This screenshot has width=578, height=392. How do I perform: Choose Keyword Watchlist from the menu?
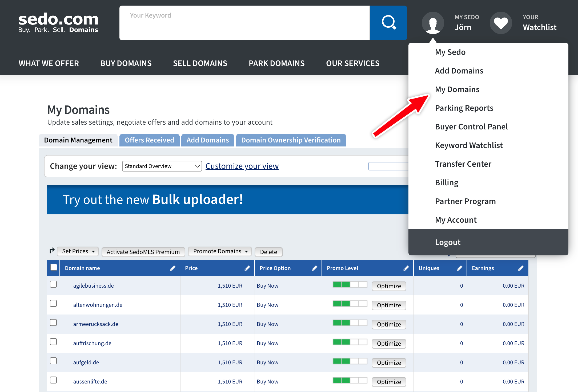(x=469, y=145)
